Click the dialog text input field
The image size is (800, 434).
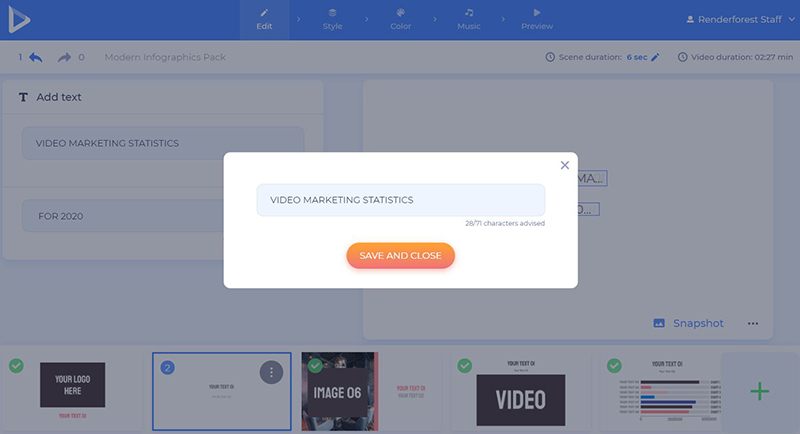pyautogui.click(x=400, y=200)
